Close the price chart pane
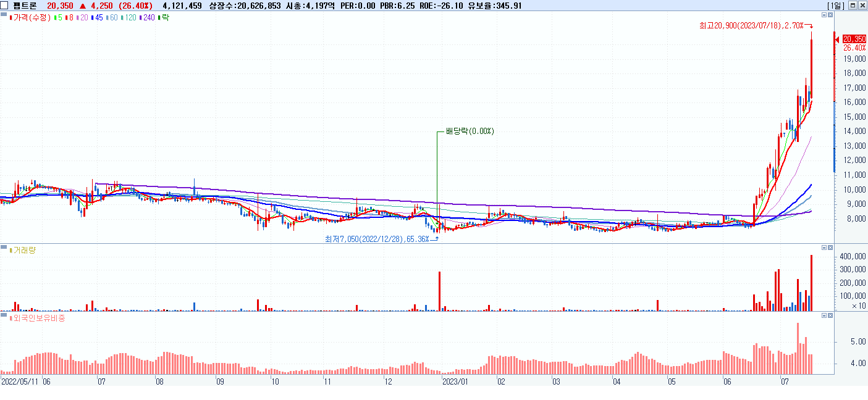Screen dimensions: 868x400 pos(831,14)
